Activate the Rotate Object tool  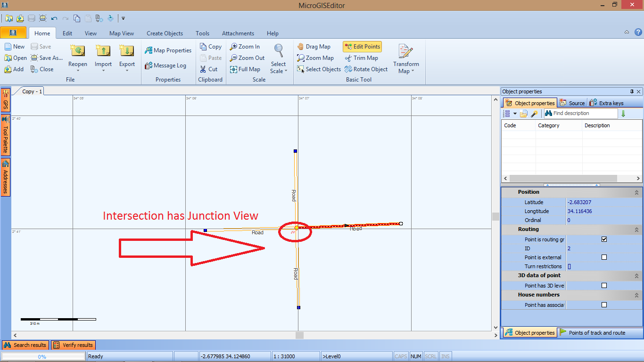(366, 69)
